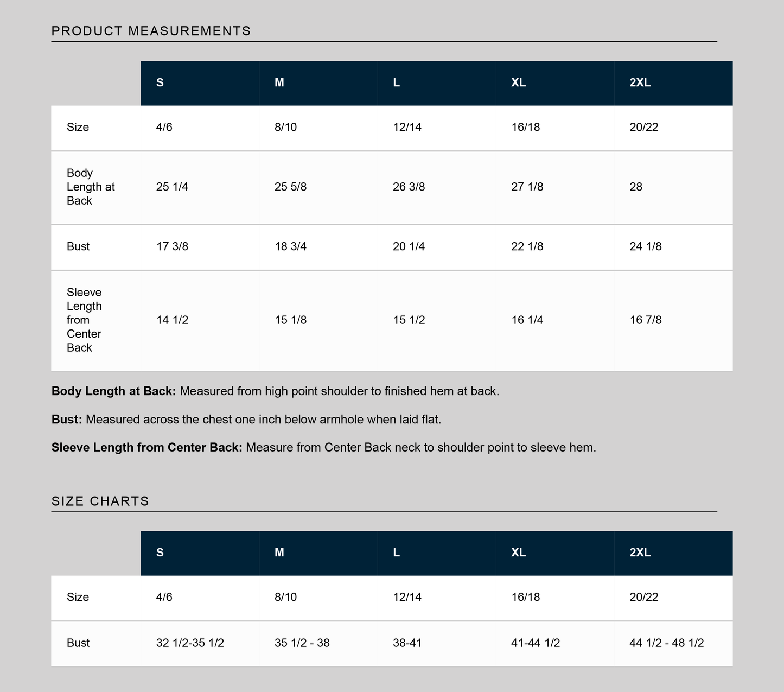Click the 44 1/2 - 48 1/2 bust range

(666, 643)
